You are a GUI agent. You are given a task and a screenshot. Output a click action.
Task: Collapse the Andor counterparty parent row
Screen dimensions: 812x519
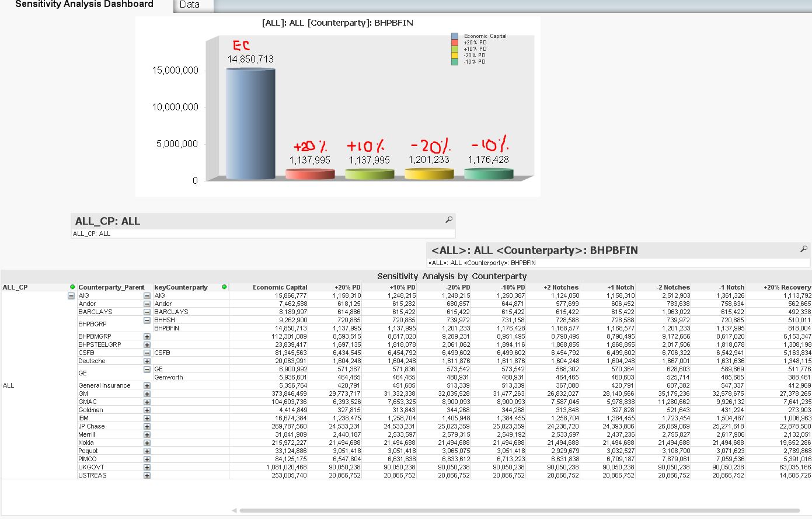[147, 304]
